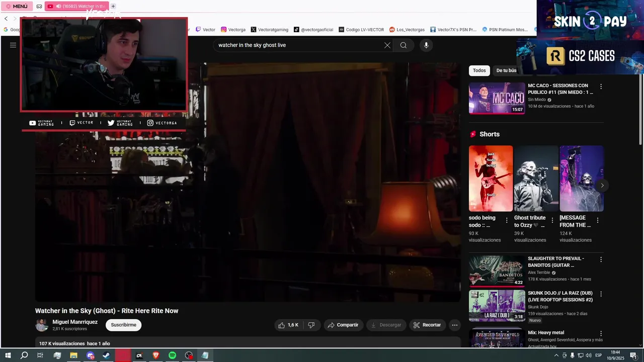Open options for the Skunk Dojo video
The height and width of the screenshot is (362, 644).
(x=601, y=294)
